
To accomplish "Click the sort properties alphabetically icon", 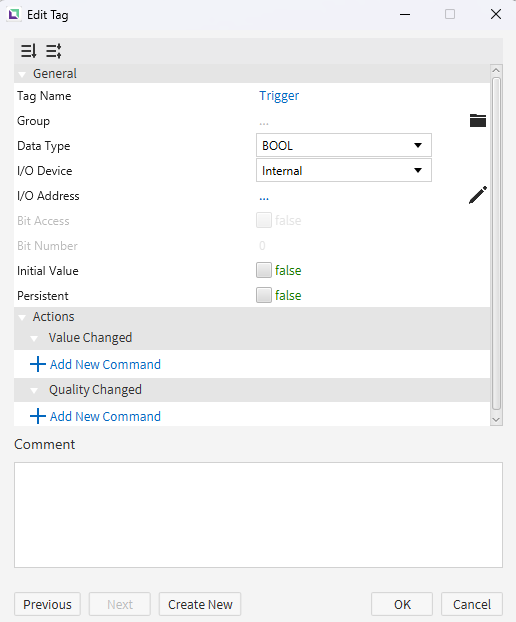I will point(29,51).
